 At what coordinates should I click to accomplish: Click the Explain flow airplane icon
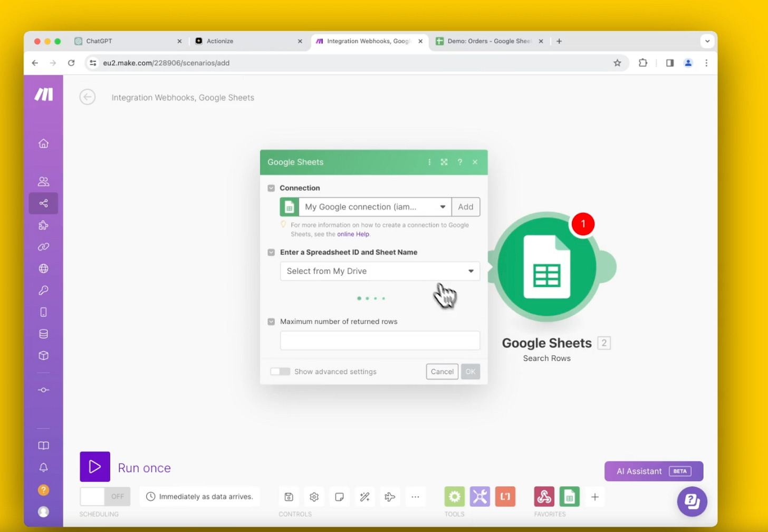390,497
